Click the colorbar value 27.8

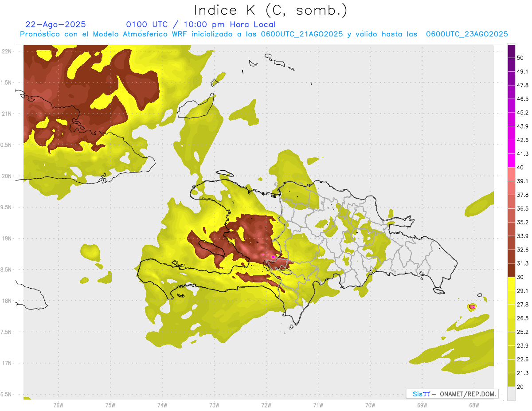tap(523, 304)
